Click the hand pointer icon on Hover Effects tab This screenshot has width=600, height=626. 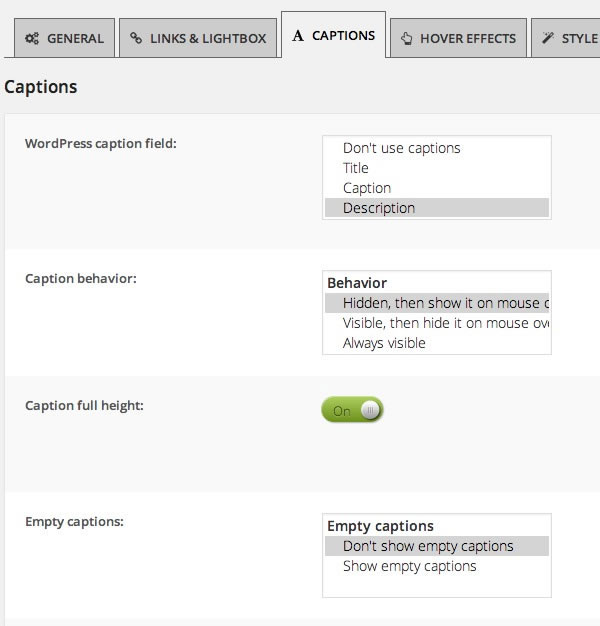click(x=406, y=38)
